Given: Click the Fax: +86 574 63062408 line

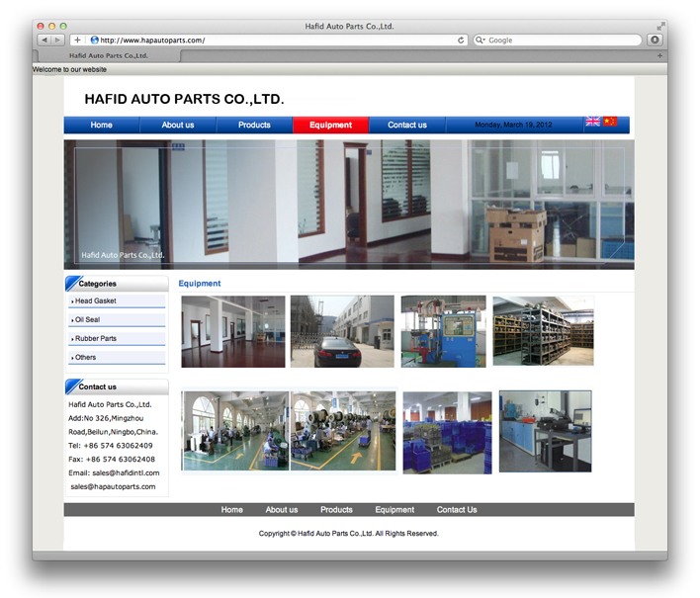Looking at the screenshot, I should click(x=112, y=460).
